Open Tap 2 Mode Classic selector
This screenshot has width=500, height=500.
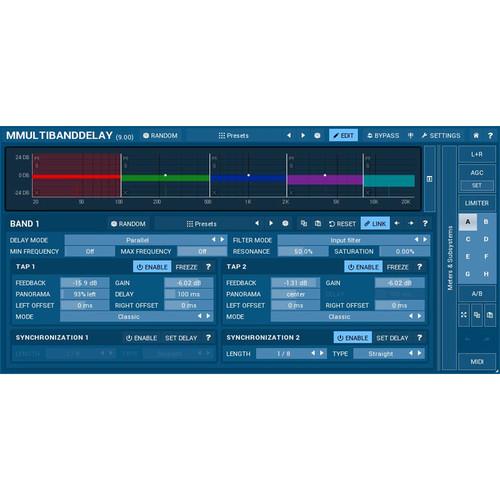click(x=348, y=316)
